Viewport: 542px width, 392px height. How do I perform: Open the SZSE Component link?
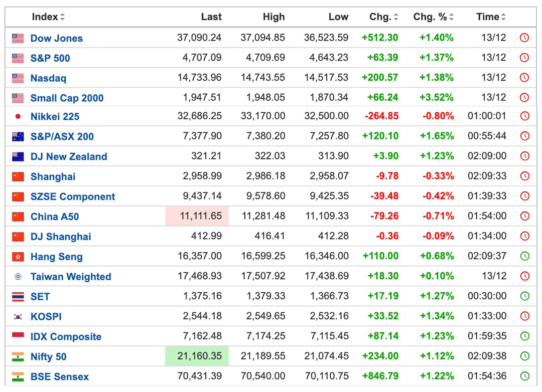pos(73,197)
